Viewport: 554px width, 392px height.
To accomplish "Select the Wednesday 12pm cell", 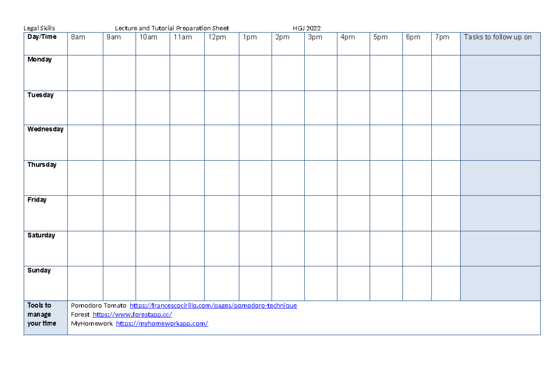I will 221,142.
